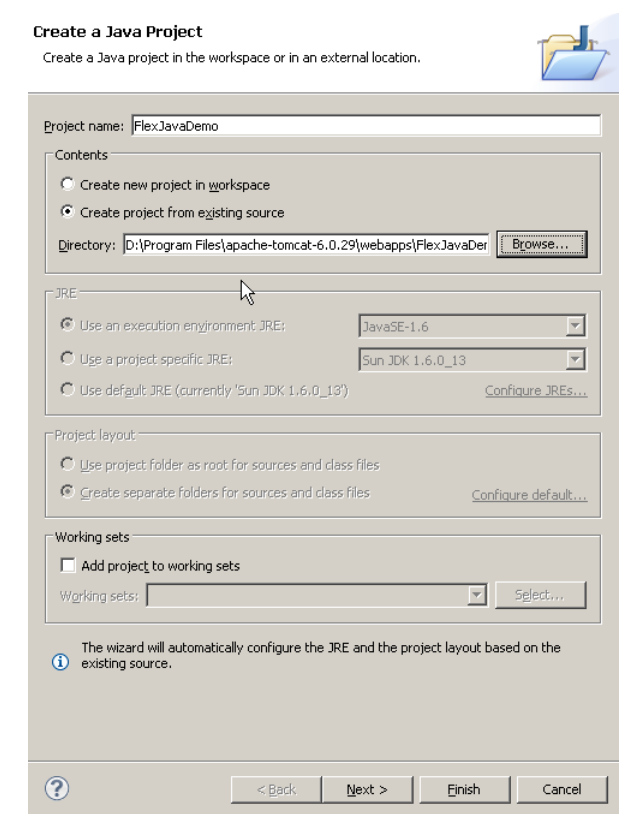Open the Configure default... link

click(529, 495)
